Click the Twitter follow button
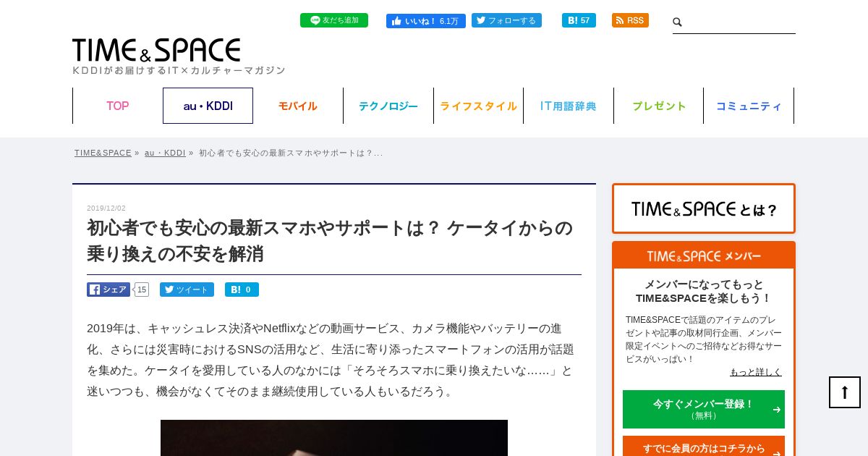The image size is (868, 456). click(506, 20)
